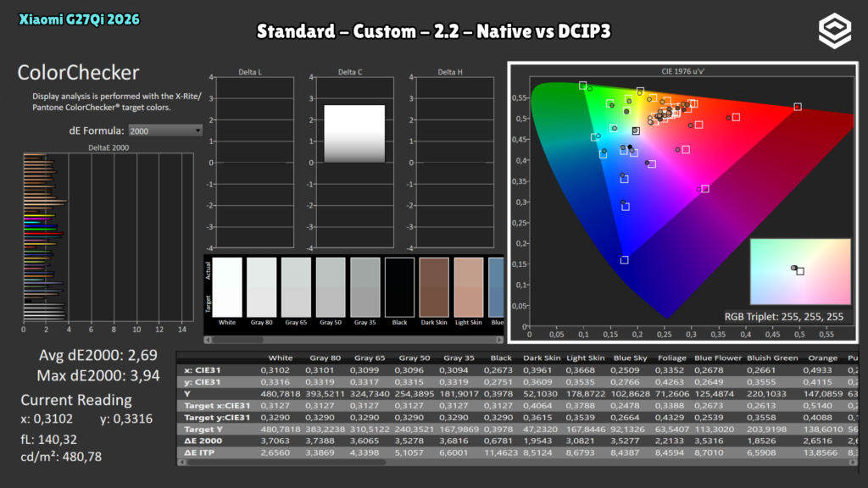Image resolution: width=868 pixels, height=488 pixels.
Task: Click the Xiaomi G27Qi 2026 title
Action: [79, 19]
